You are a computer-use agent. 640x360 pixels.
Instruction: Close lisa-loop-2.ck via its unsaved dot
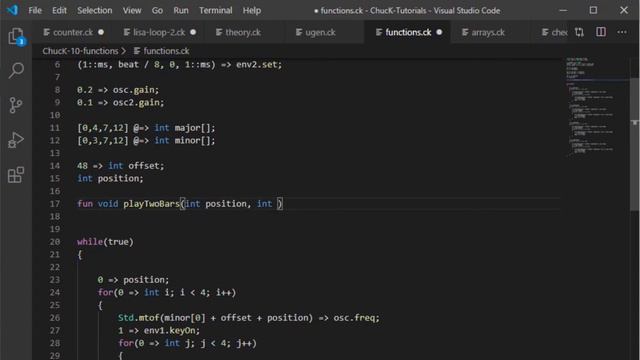point(193,32)
